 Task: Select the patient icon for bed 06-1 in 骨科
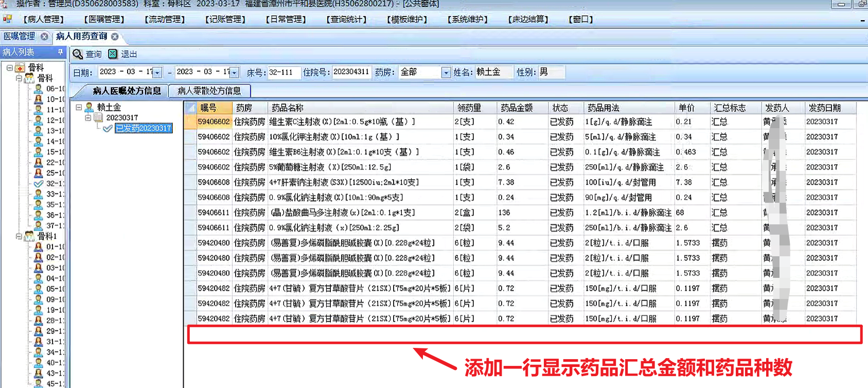(39, 89)
